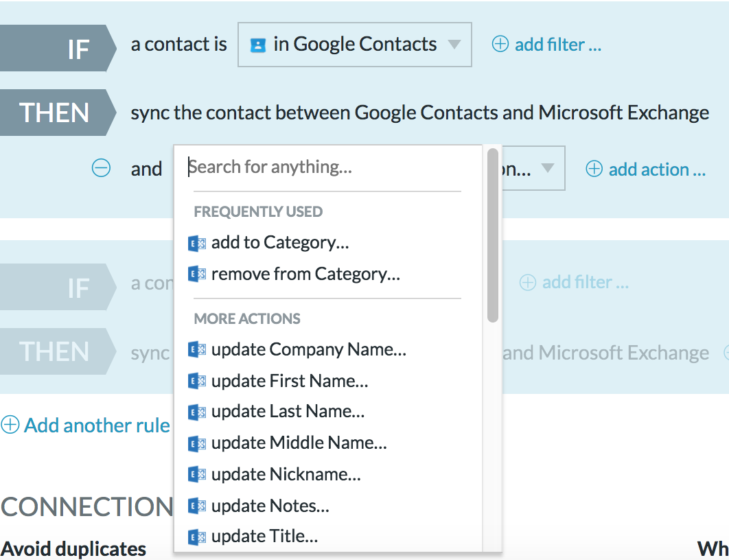Viewport: 729px width, 560px height.
Task: Click the faded second rule's THEN label
Action: 58,351
